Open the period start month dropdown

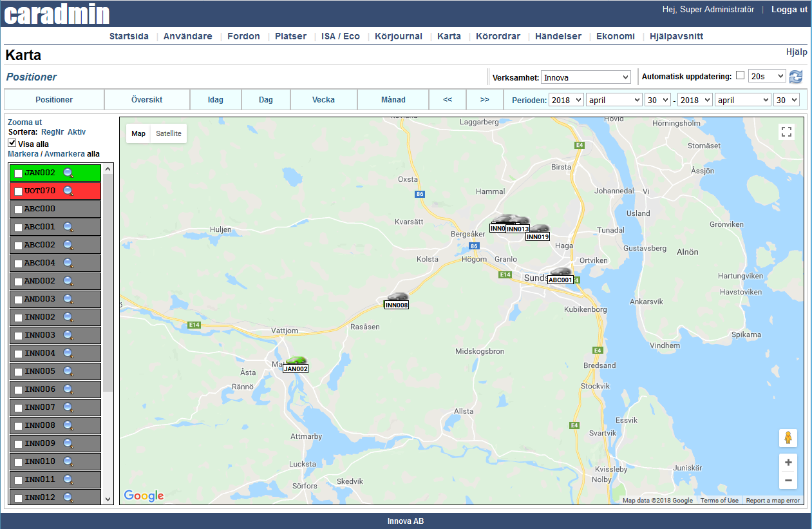pyautogui.click(x=614, y=100)
